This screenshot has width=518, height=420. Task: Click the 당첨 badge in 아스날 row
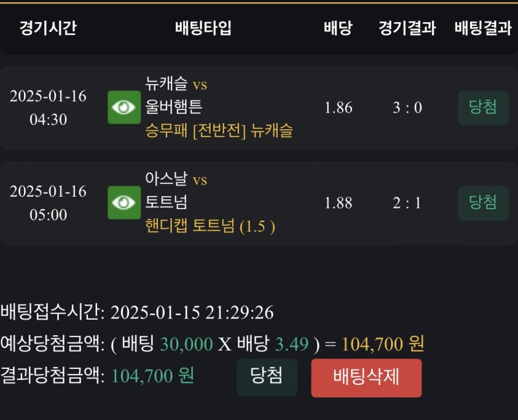(x=483, y=203)
